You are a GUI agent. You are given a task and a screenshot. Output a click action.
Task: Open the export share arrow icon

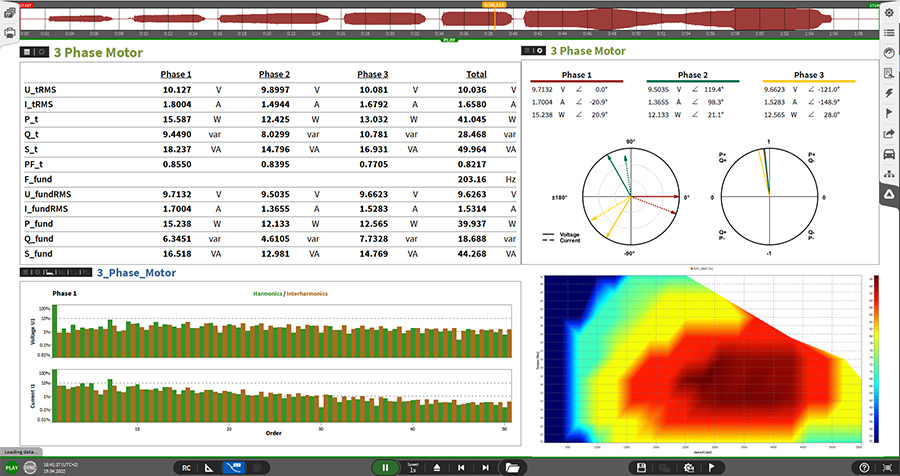[x=888, y=133]
